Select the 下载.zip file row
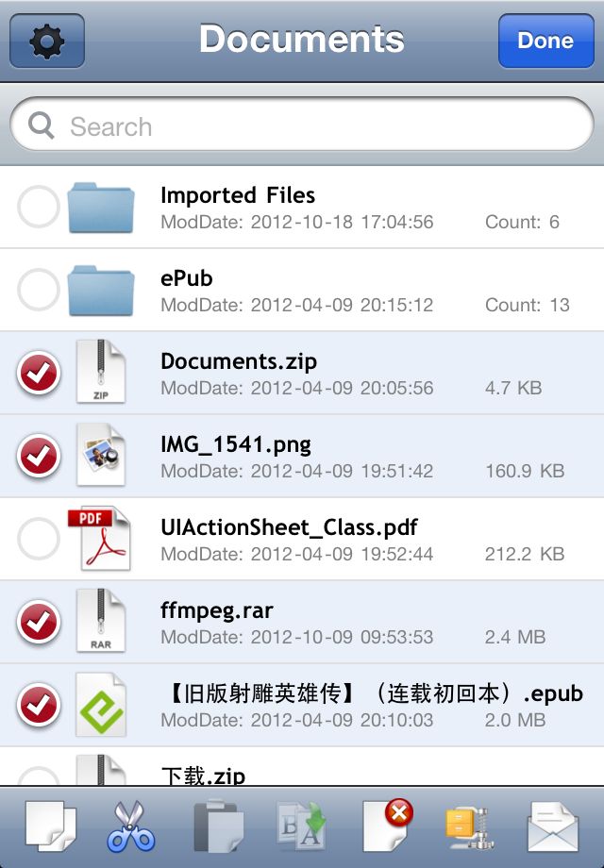Screen dimensions: 604x868 point(302,766)
